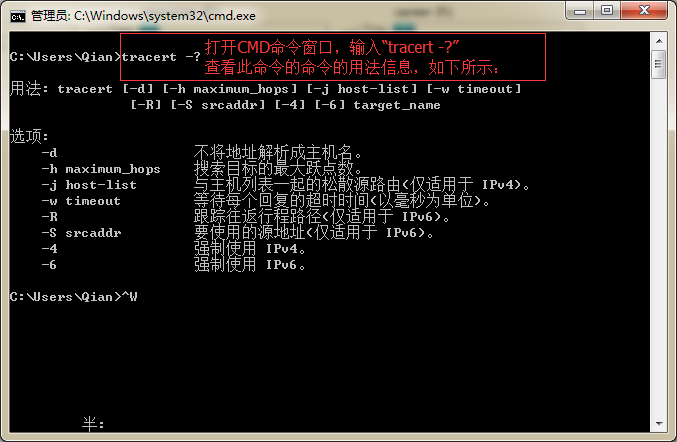
Task: Minimize the command prompt window
Action: [x=579, y=10]
